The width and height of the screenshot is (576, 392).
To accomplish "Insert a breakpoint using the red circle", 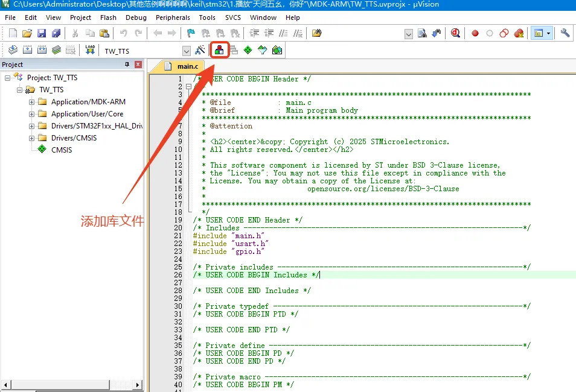I will tap(475, 33).
